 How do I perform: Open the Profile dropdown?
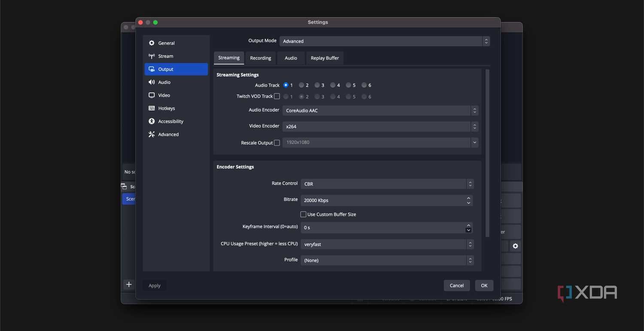[387, 260]
